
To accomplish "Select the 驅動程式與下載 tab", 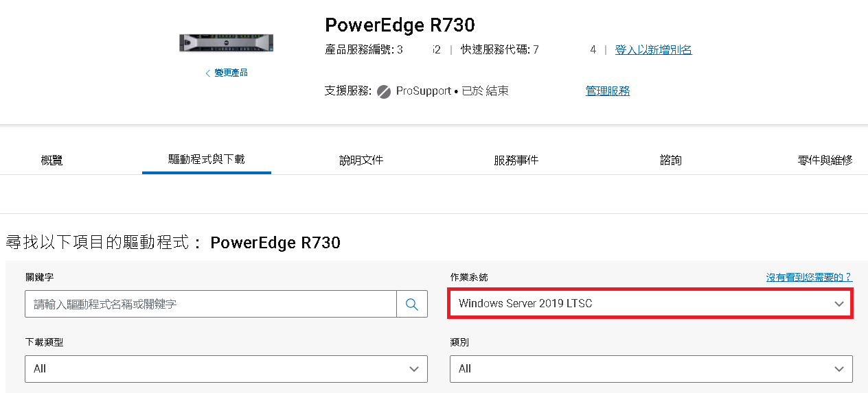I will click(207, 159).
